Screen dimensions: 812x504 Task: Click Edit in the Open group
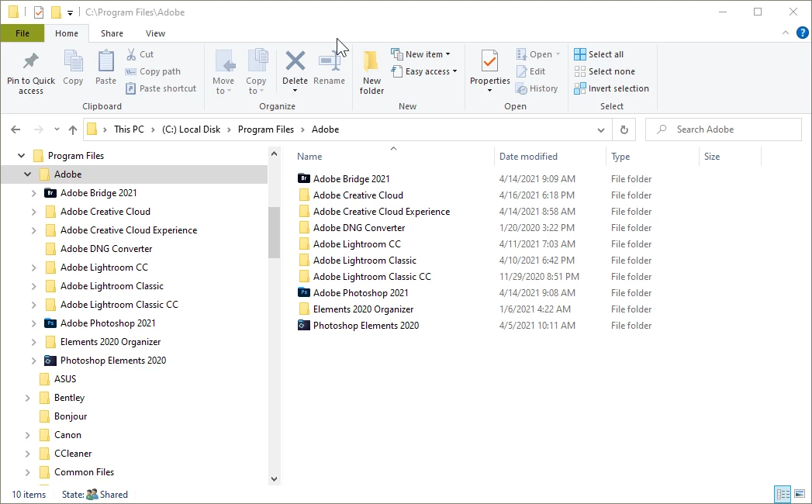[530, 71]
